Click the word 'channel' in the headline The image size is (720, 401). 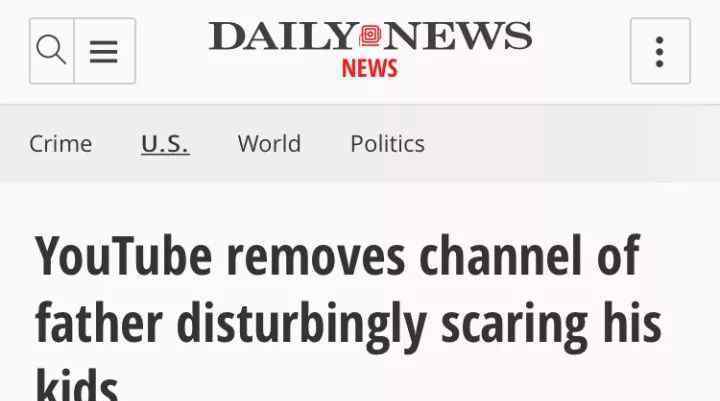[501, 255]
